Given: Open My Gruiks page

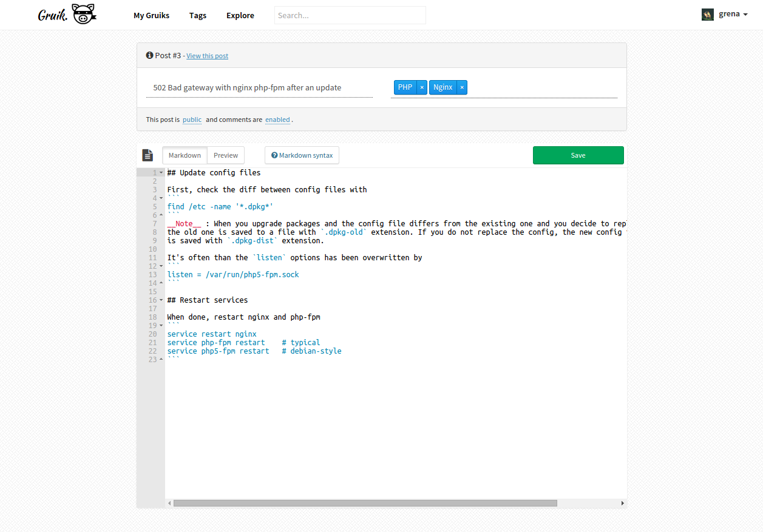Looking at the screenshot, I should (152, 15).
